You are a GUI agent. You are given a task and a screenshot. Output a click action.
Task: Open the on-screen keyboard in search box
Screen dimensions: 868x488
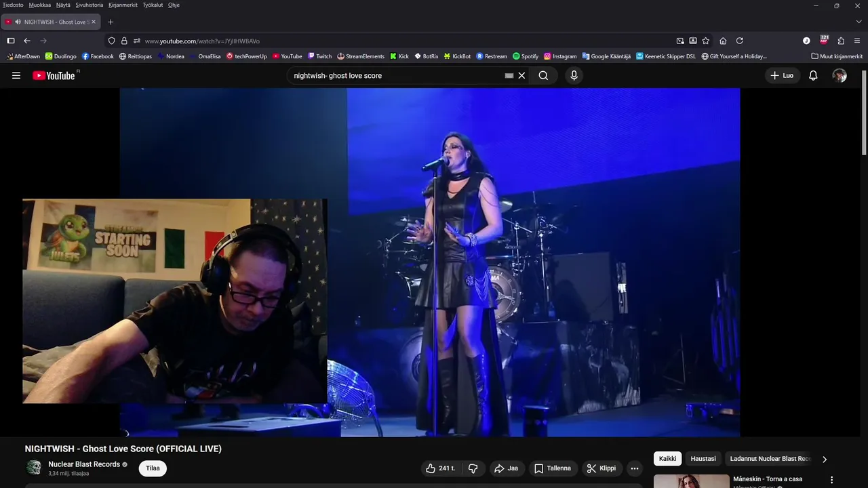(509, 76)
